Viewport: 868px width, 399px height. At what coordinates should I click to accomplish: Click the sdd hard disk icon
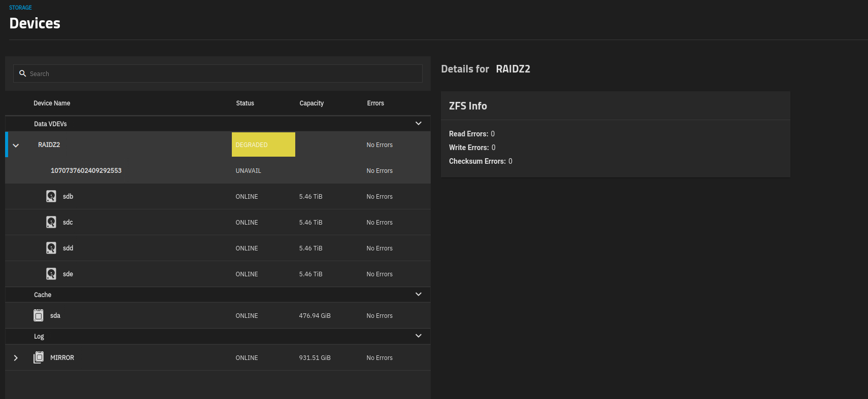pos(51,248)
